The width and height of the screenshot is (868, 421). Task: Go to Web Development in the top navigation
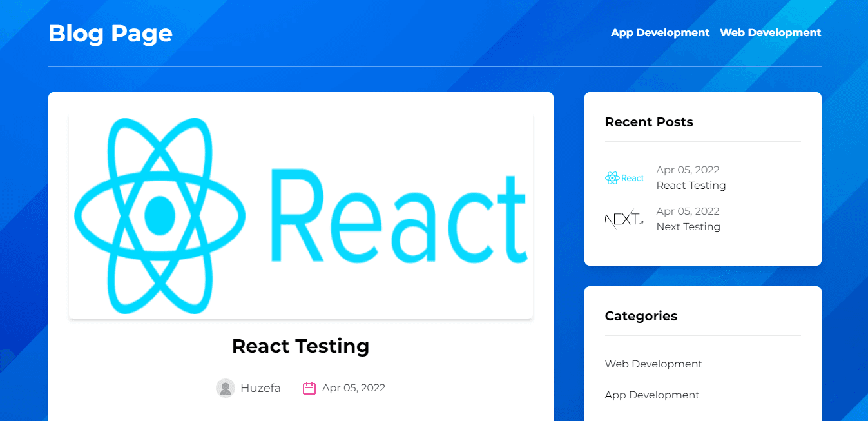point(770,33)
